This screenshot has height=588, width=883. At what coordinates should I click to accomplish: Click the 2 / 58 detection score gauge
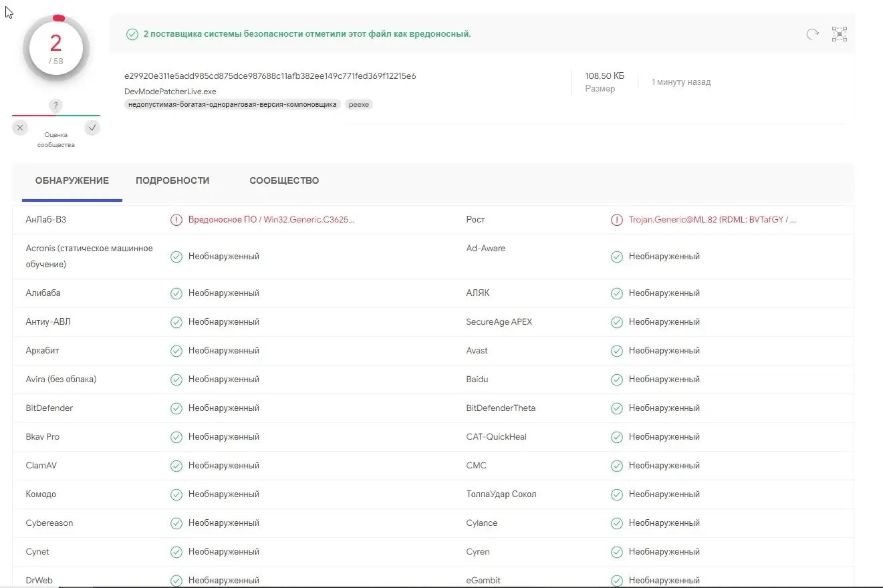[x=56, y=47]
